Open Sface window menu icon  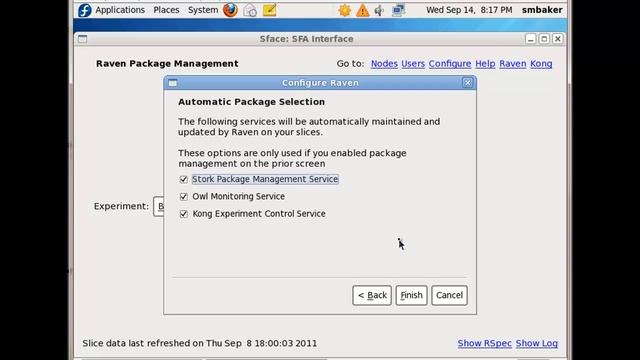point(82,39)
